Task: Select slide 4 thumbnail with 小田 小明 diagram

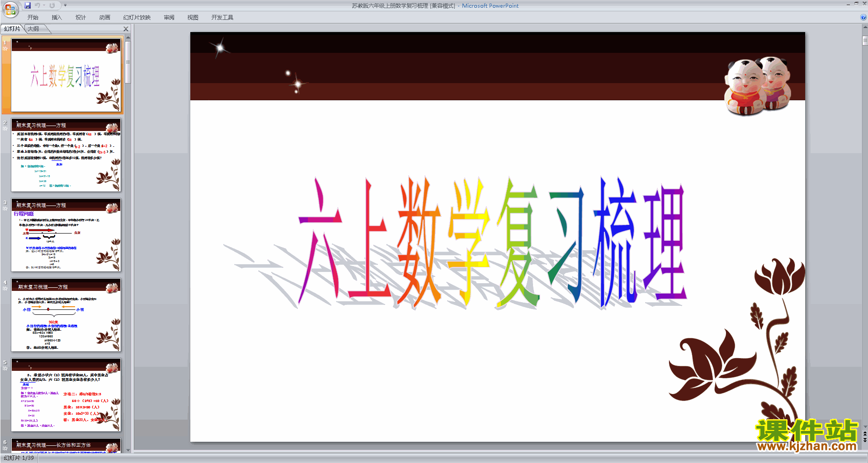Action: [66, 315]
